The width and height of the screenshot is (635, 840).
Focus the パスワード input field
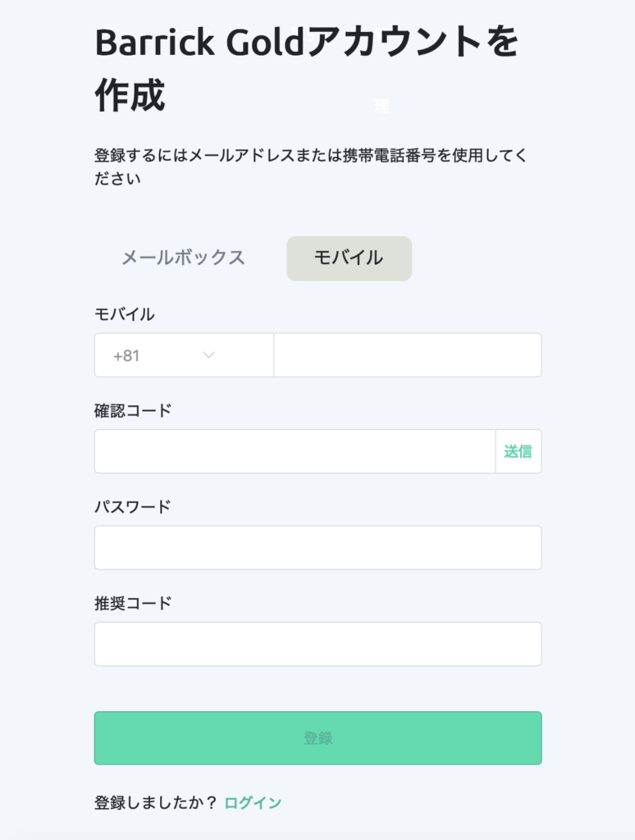tap(317, 548)
